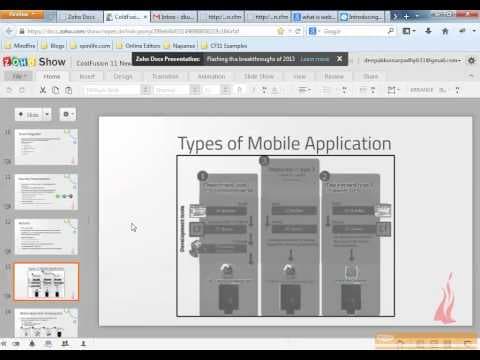
Task: Switch to the Inbox Gmail browser tab
Action: (x=174, y=17)
